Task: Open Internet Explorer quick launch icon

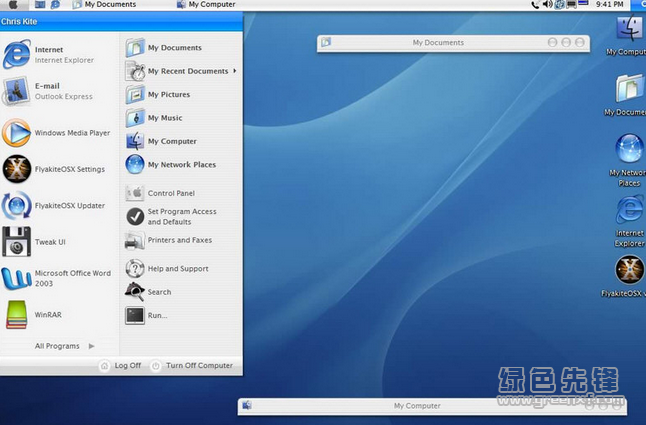Action: click(x=55, y=5)
